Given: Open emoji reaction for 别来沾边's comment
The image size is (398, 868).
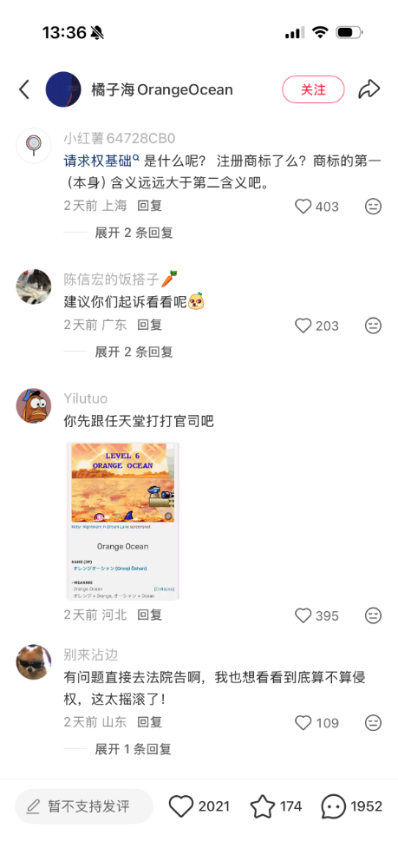Looking at the screenshot, I should pyautogui.click(x=374, y=722).
